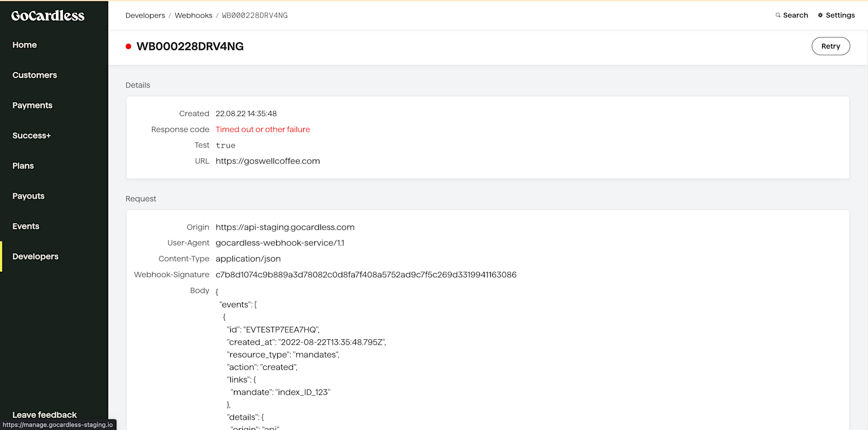
Task: Click Developers breadcrumb link
Action: (x=145, y=16)
